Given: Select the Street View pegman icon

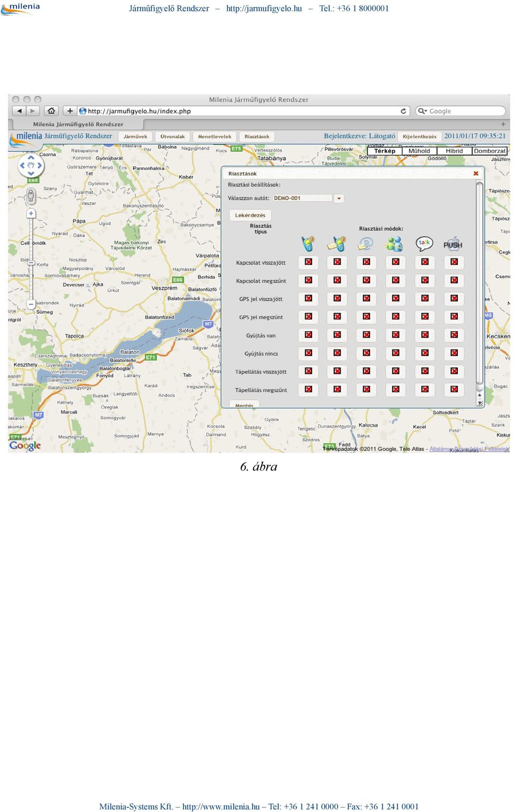Looking at the screenshot, I should [31, 196].
